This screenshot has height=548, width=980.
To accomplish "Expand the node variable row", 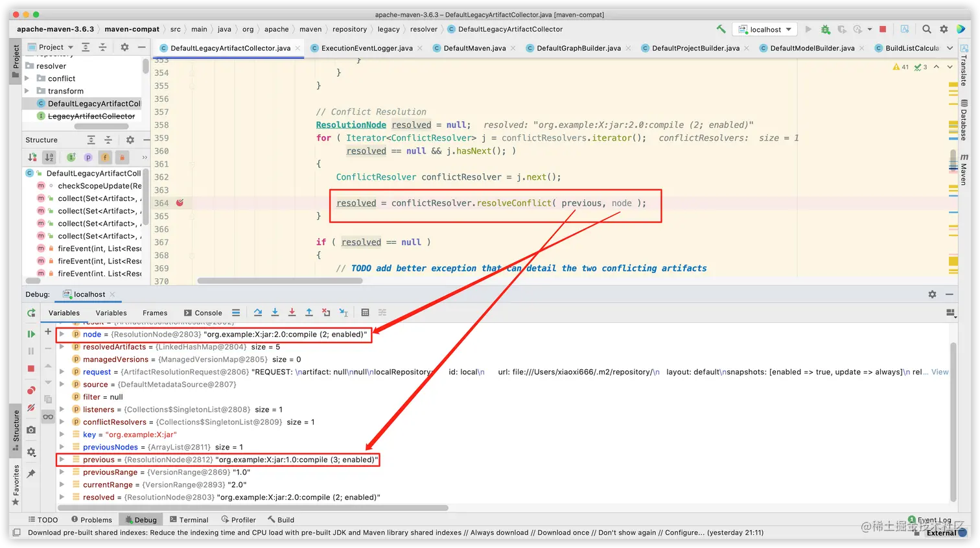I will click(62, 335).
